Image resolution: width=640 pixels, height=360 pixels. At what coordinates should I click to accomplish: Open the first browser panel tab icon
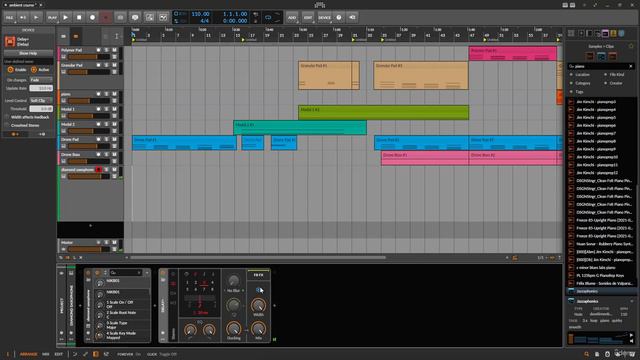[571, 33]
